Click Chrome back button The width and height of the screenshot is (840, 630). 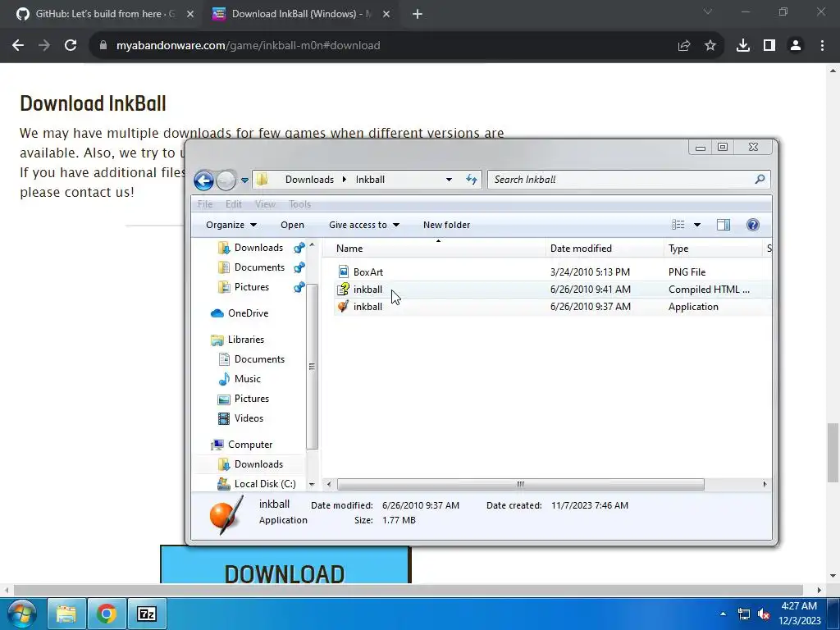click(18, 46)
